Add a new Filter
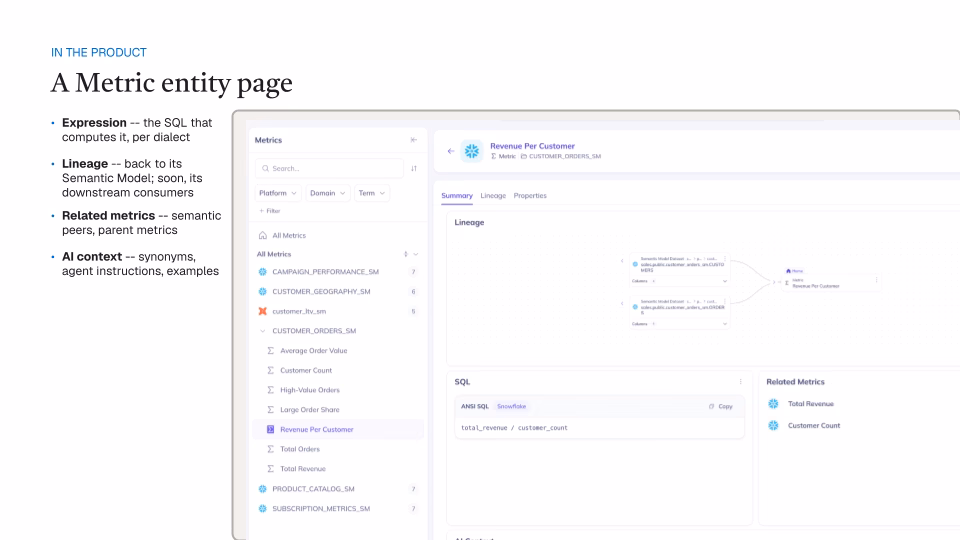Screen dimensions: 960x540 pyautogui.click(x=269, y=211)
